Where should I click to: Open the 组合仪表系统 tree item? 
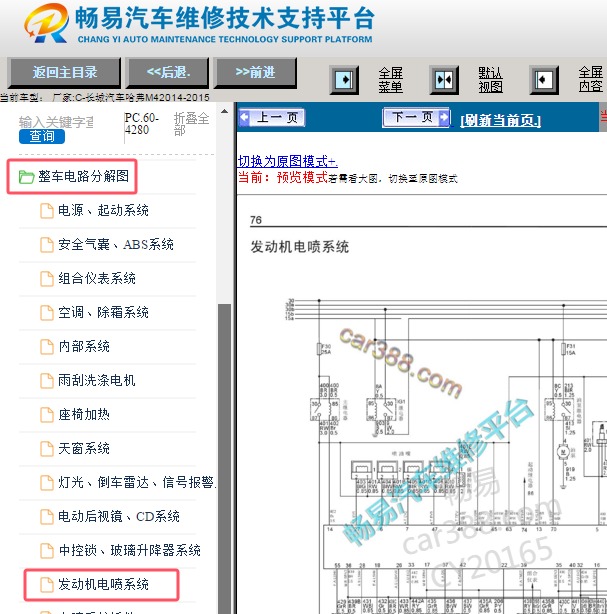97,279
